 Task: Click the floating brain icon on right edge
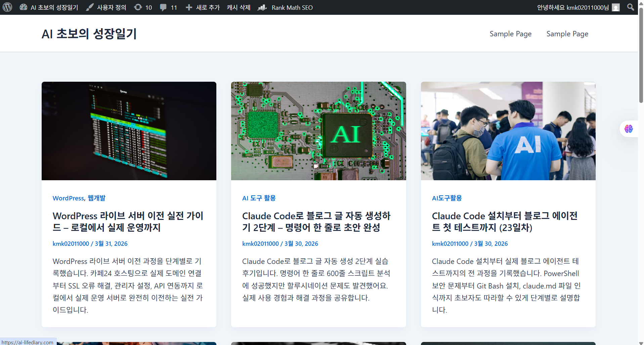629,129
